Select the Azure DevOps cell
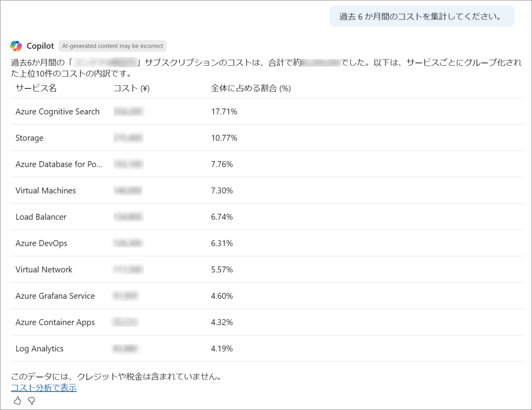This screenshot has width=532, height=410. [42, 243]
